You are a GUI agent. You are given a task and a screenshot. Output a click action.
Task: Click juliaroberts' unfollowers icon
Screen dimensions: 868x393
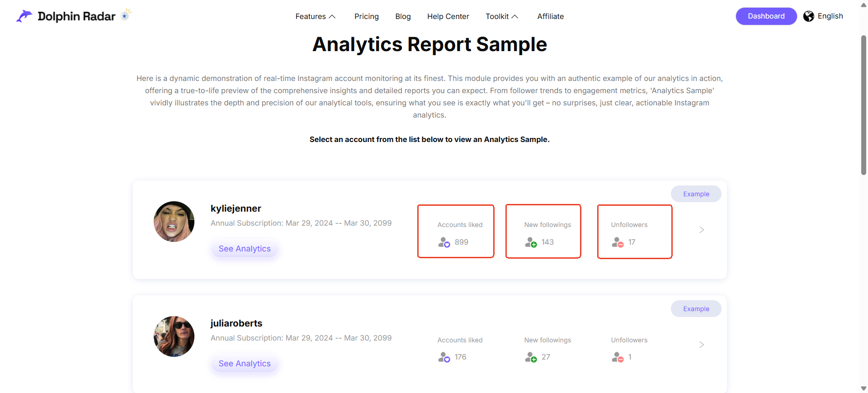coord(618,357)
